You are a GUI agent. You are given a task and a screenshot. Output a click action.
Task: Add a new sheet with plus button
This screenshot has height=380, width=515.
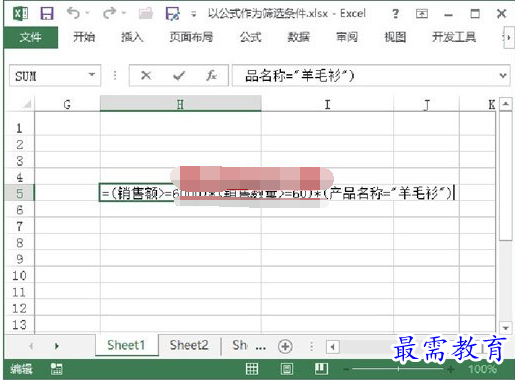coord(285,347)
